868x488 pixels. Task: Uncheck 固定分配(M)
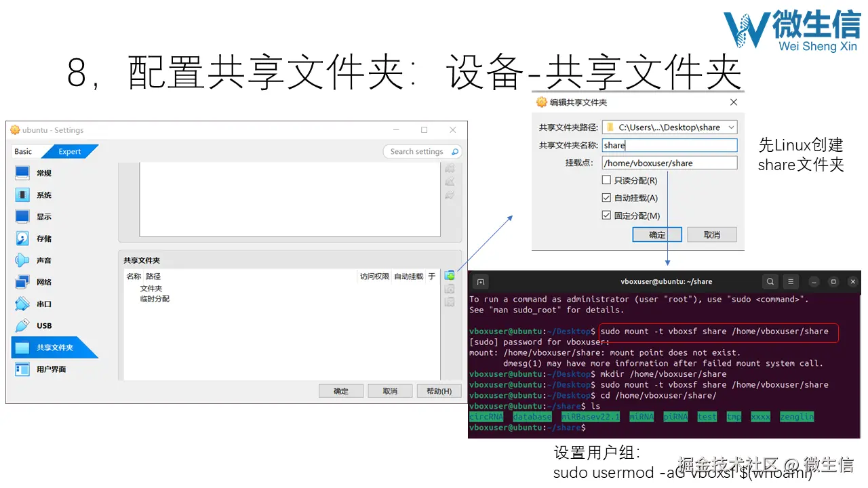[608, 214]
